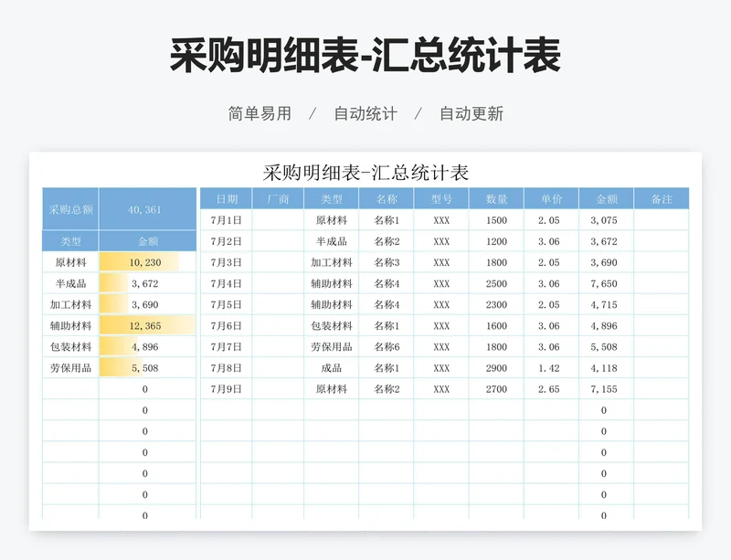
Task: Click the 型号 XXX cell in 7月1日 row
Action: pyautogui.click(x=441, y=220)
